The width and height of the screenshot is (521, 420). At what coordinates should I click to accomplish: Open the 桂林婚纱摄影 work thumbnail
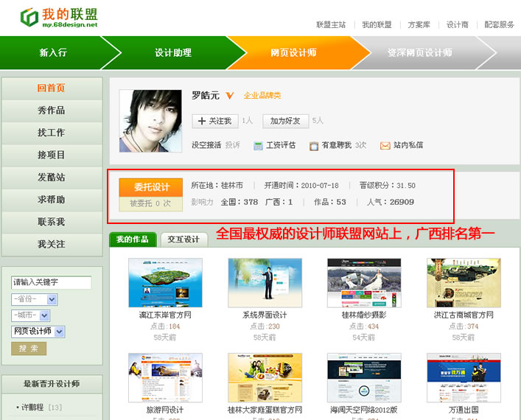[364, 282]
